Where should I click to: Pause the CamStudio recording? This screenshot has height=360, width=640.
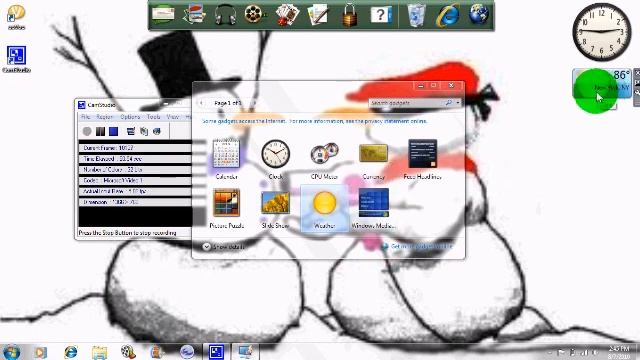coord(100,131)
